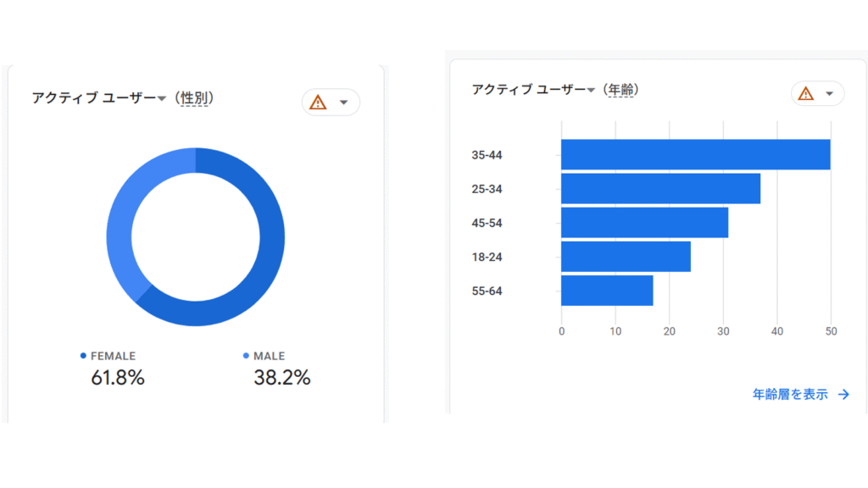Viewport: 868px width, 488px height.
Task: Click the 性別 dimension label
Action: coord(194,98)
